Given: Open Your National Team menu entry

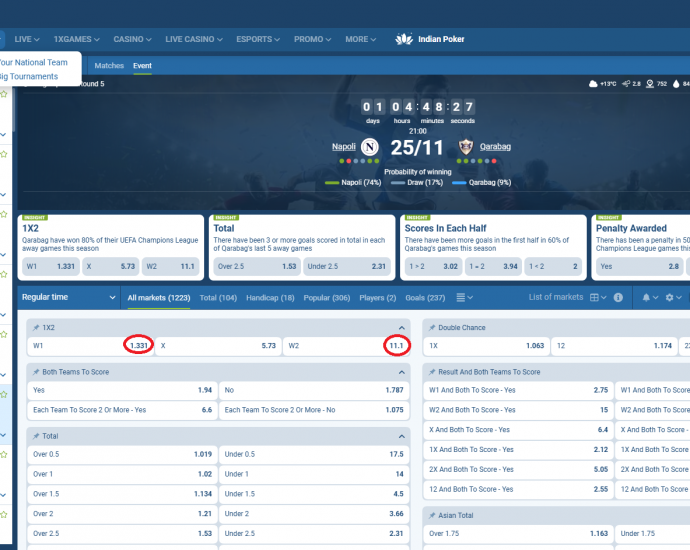Looking at the screenshot, I should coord(34,62).
